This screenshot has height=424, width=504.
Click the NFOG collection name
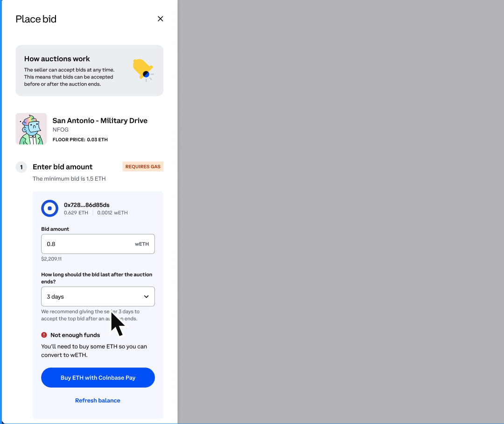click(x=60, y=130)
